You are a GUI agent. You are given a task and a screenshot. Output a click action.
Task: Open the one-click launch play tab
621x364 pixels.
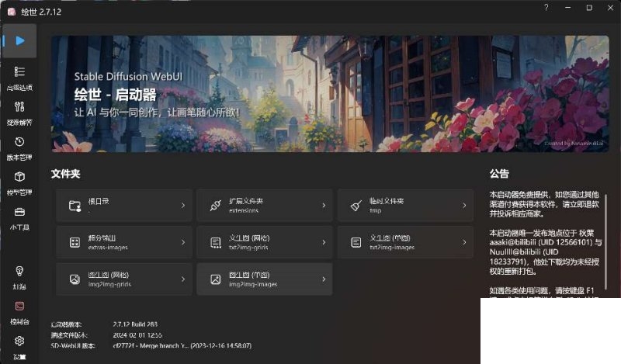coord(20,41)
